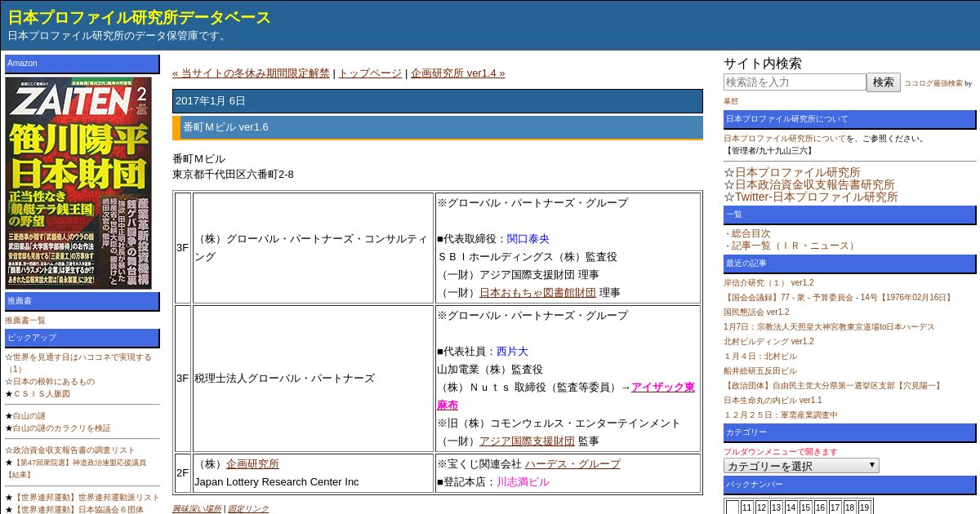Open 記事一覧（ＩＲ・ニュース） link
This screenshot has width=980, height=514.
point(795,246)
